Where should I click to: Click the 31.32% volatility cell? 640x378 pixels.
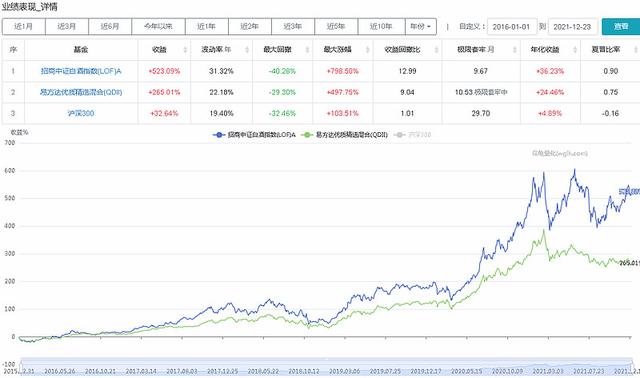click(221, 71)
